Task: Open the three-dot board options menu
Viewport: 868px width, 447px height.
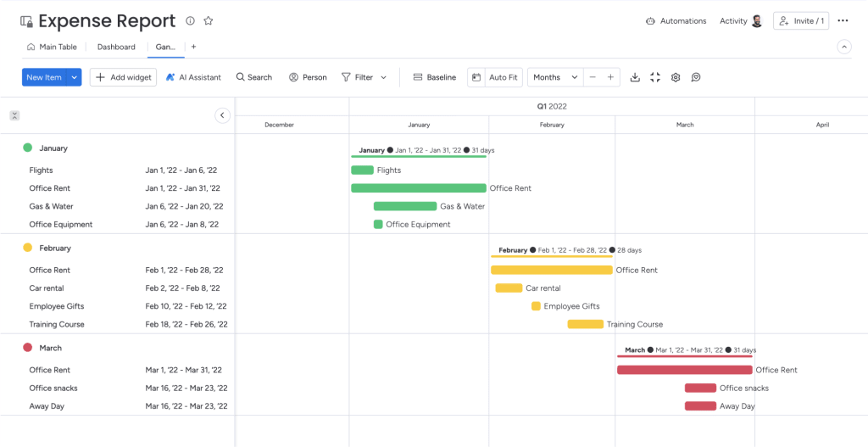Action: [843, 21]
